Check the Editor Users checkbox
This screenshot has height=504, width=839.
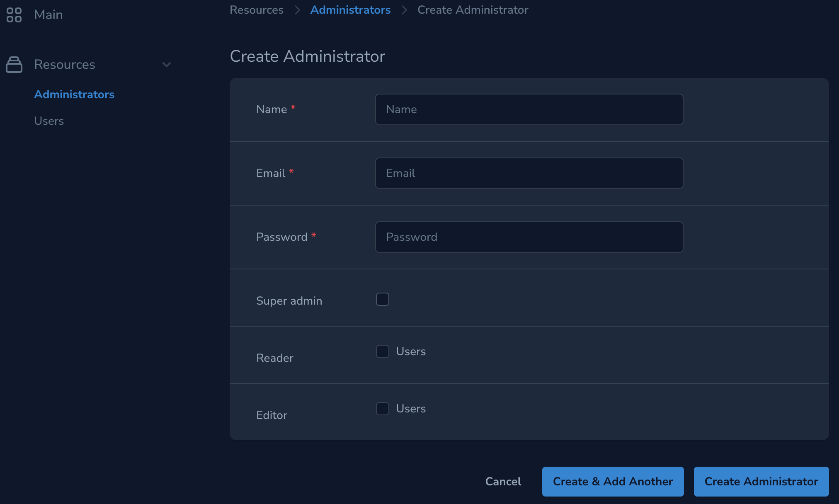(x=382, y=409)
